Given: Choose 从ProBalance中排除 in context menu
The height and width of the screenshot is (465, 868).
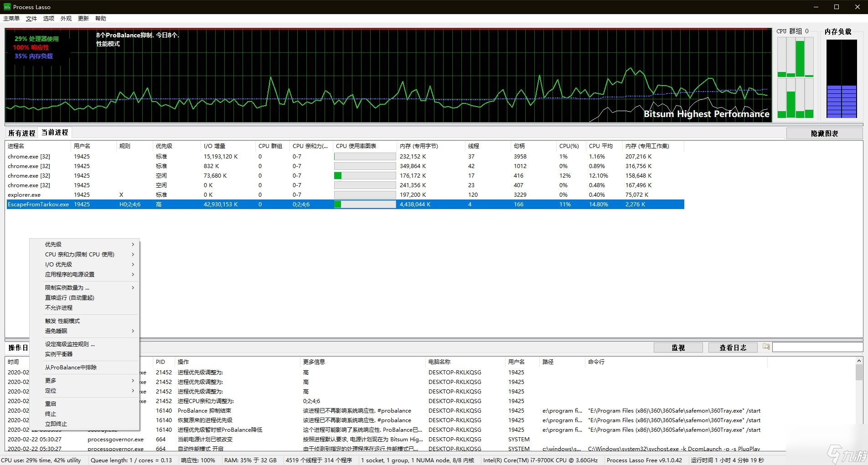Looking at the screenshot, I should pos(84,368).
